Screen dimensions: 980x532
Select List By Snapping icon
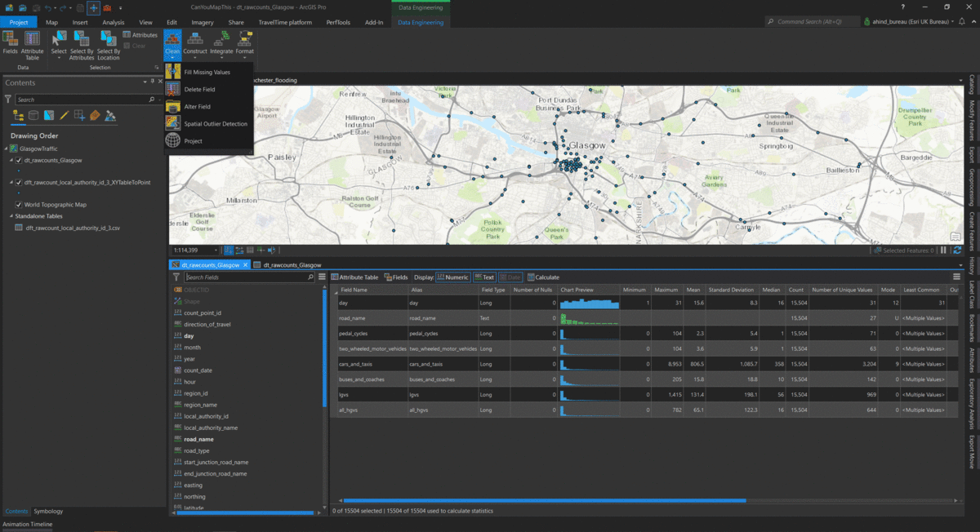(x=79, y=116)
